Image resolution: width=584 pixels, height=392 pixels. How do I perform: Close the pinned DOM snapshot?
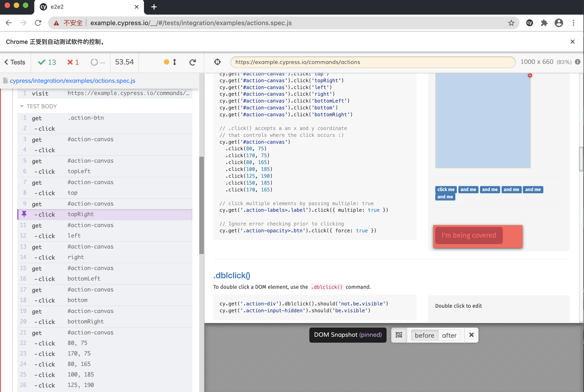click(472, 335)
